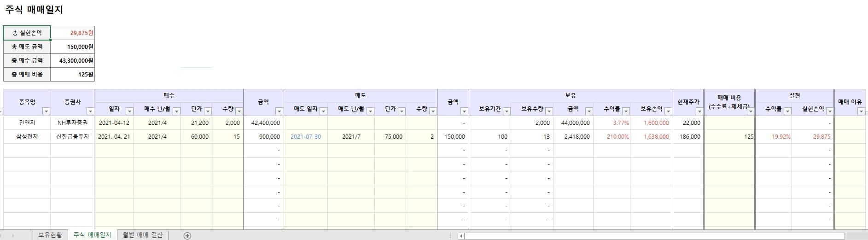This screenshot has width=868, height=240.
Task: Select the 19.92% realized return cell
Action: coord(774,137)
